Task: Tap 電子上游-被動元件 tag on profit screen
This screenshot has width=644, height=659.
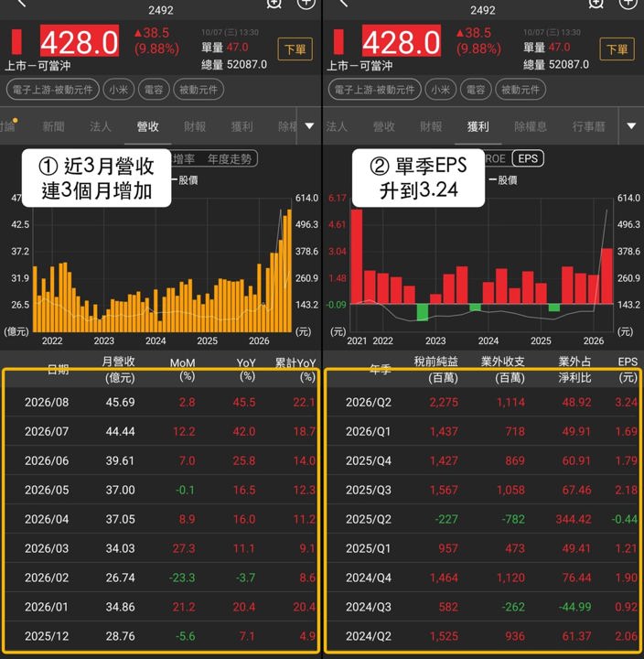Action: tap(374, 90)
